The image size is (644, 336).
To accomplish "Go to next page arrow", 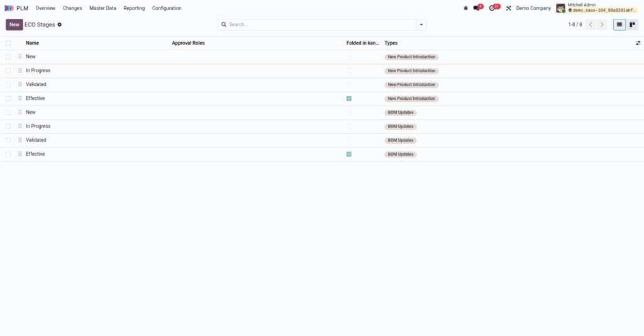I will (602, 24).
